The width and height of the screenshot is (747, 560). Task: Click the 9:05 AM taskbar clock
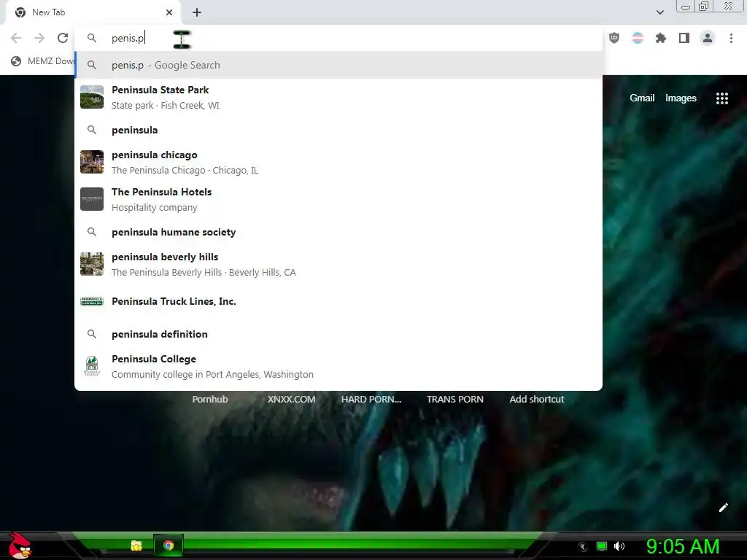(x=683, y=546)
